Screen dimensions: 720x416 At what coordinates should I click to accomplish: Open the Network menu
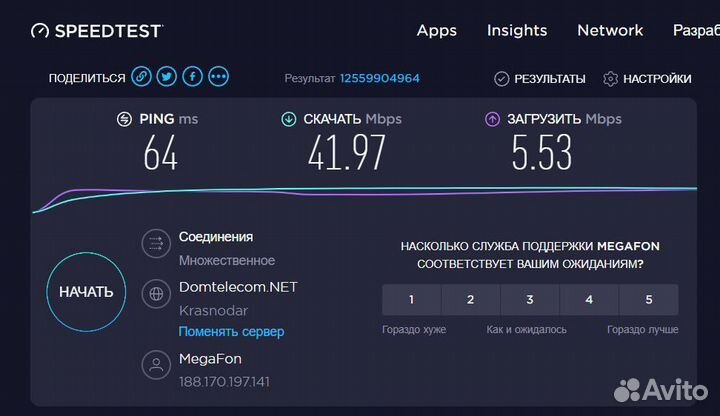tap(610, 30)
